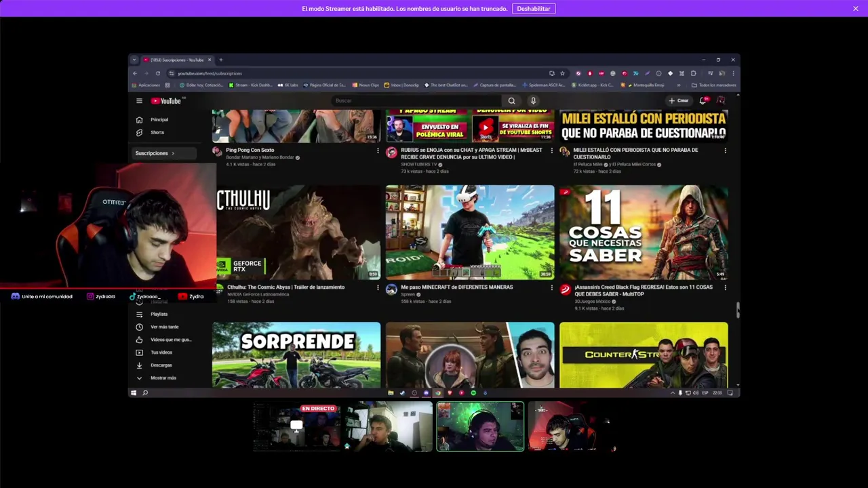868x488 pixels.
Task: Open Chrome three-dot menu
Action: (732, 73)
